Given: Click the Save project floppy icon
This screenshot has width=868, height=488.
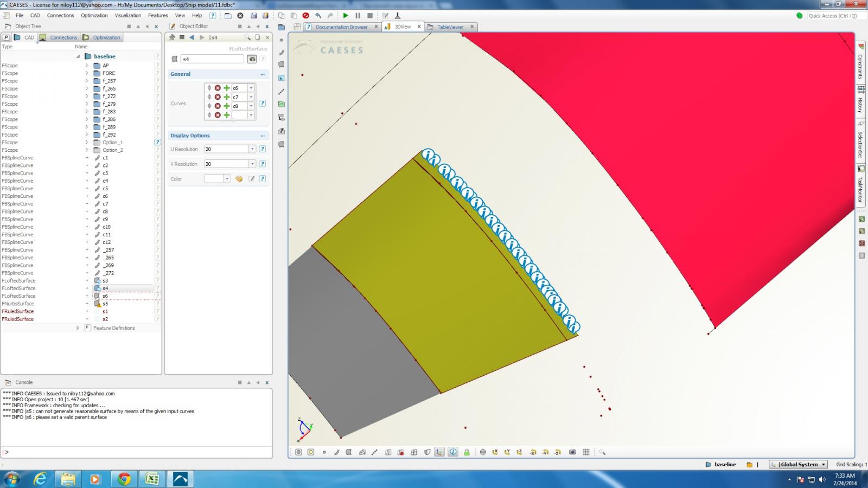Looking at the screenshot, I should pyautogui.click(x=253, y=16).
